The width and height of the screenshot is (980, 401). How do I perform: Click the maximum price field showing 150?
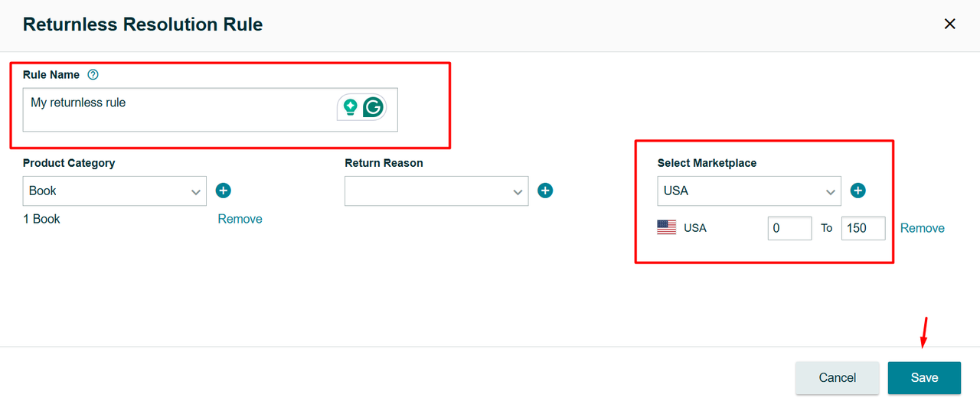(x=863, y=228)
